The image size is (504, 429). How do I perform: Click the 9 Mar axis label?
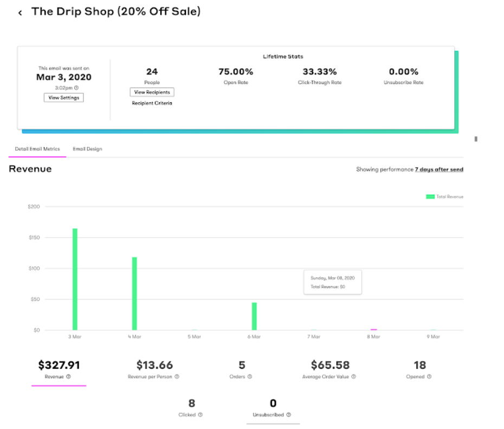point(434,337)
